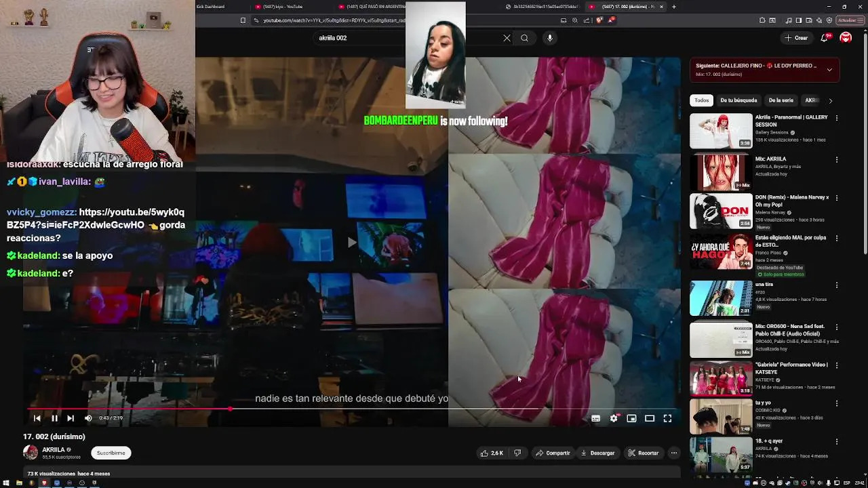Image resolution: width=868 pixels, height=488 pixels.
Task: Open a new browser tab
Action: click(673, 7)
